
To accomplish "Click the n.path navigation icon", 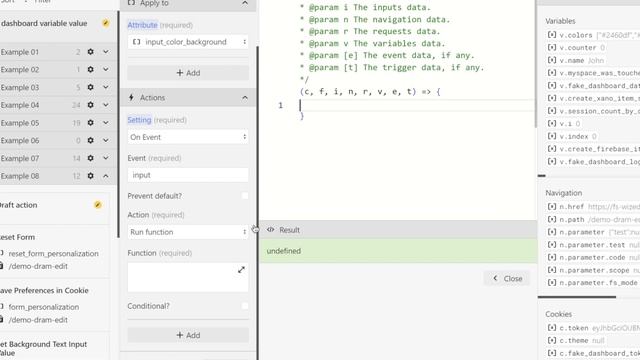I will pyautogui.click(x=551, y=220).
